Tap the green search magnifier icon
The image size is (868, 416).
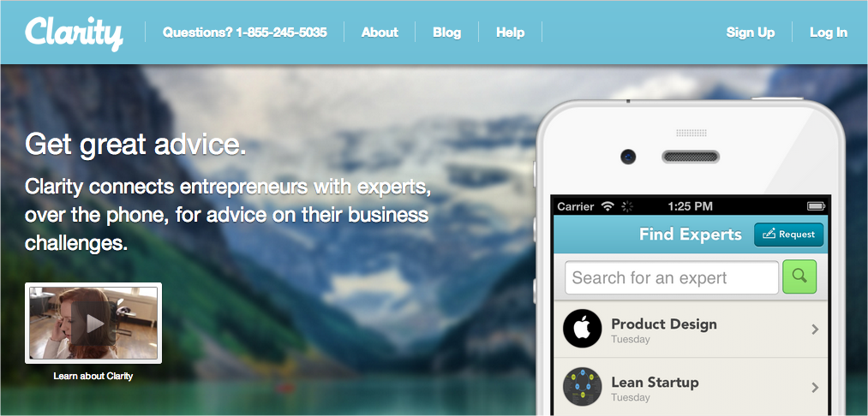pos(799,276)
